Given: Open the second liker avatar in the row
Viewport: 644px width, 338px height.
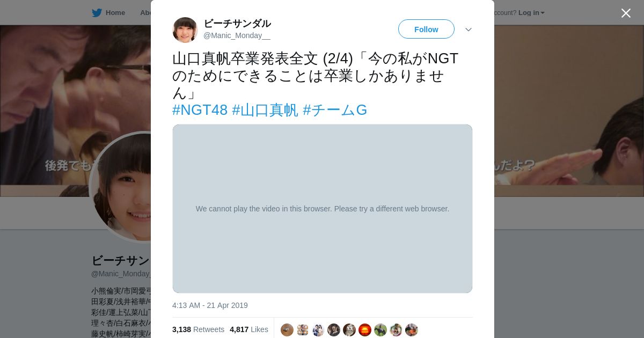Looking at the screenshot, I should 303,330.
